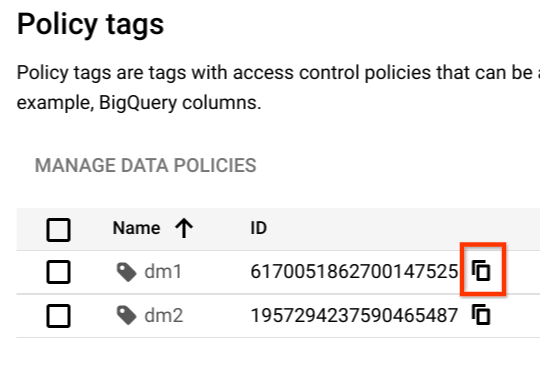
Task: Check the dm1 row checkbox
Action: (59, 272)
